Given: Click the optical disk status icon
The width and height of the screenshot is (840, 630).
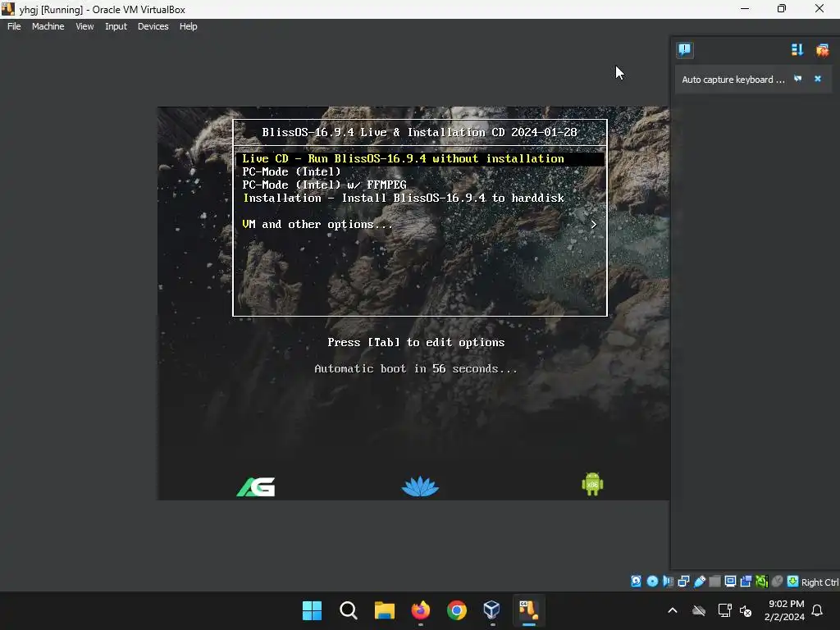Looking at the screenshot, I should pos(652,582).
